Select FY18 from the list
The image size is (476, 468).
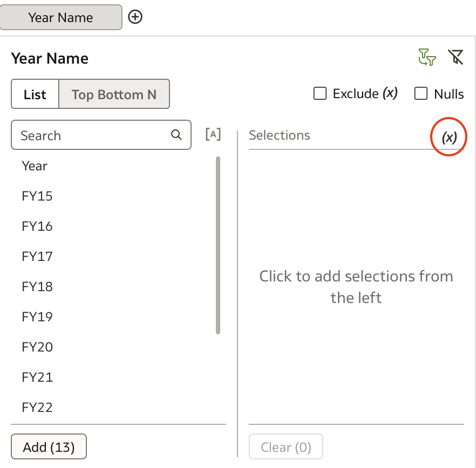click(37, 287)
